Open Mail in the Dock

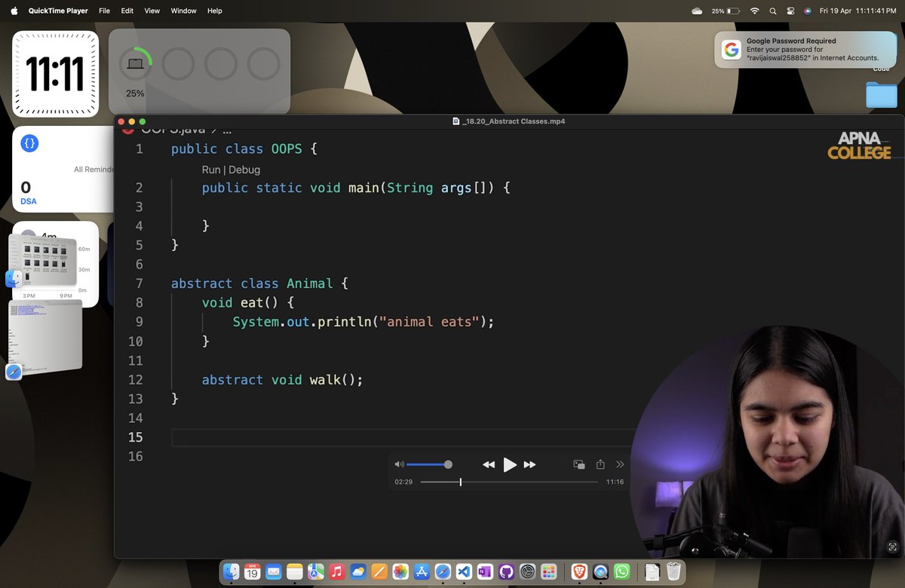point(273,571)
